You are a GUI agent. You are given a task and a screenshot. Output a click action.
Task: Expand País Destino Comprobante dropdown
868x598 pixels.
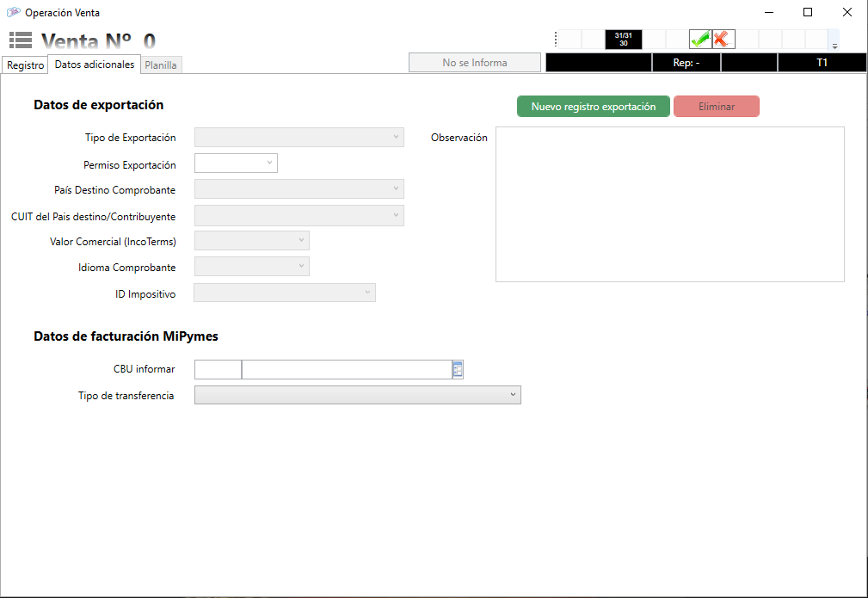tap(299, 188)
